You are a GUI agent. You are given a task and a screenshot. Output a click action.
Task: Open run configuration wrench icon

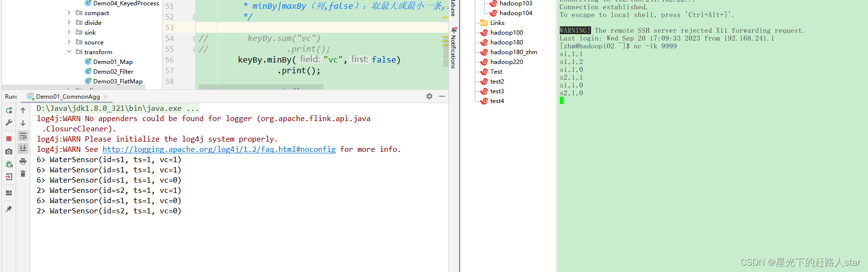9,123
